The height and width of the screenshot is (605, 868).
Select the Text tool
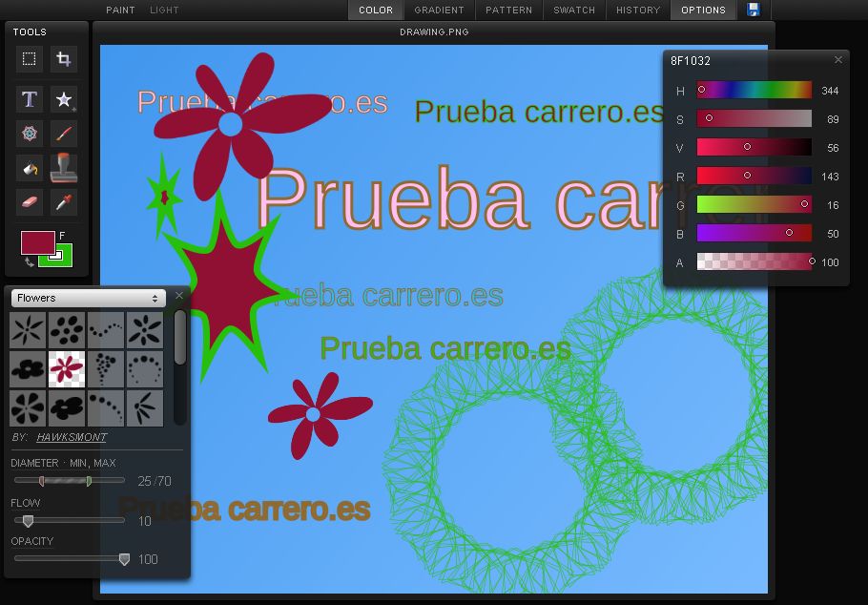pos(29,98)
